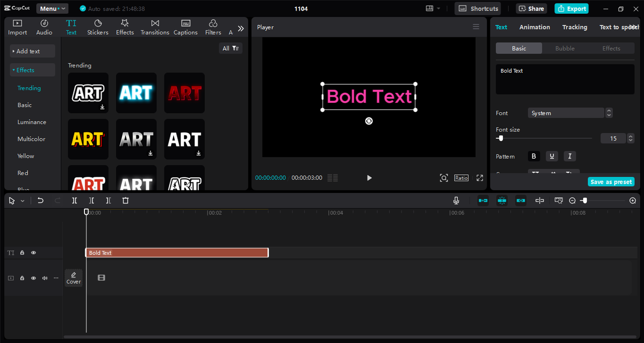Open the Audio panel
Screen dimensions: 644x343
point(44,27)
